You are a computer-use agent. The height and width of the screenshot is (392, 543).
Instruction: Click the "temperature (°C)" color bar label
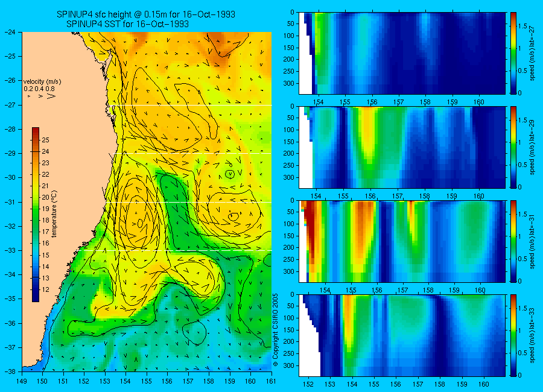pos(54,214)
